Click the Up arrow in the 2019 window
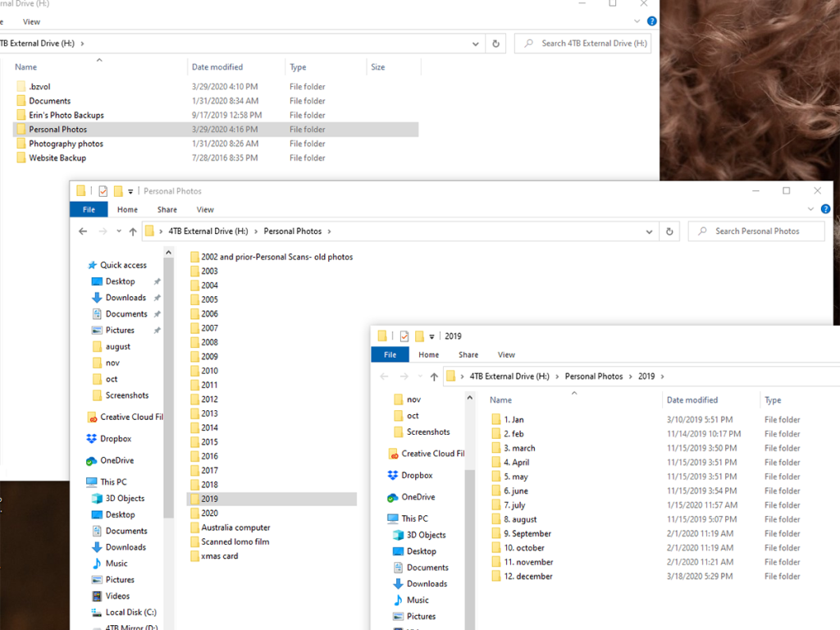The height and width of the screenshot is (630, 840). click(x=434, y=377)
